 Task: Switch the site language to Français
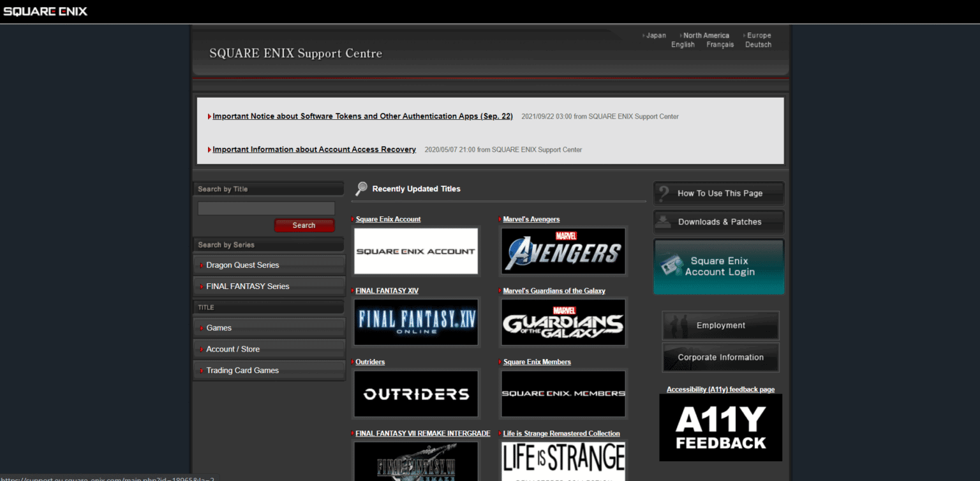(x=720, y=45)
